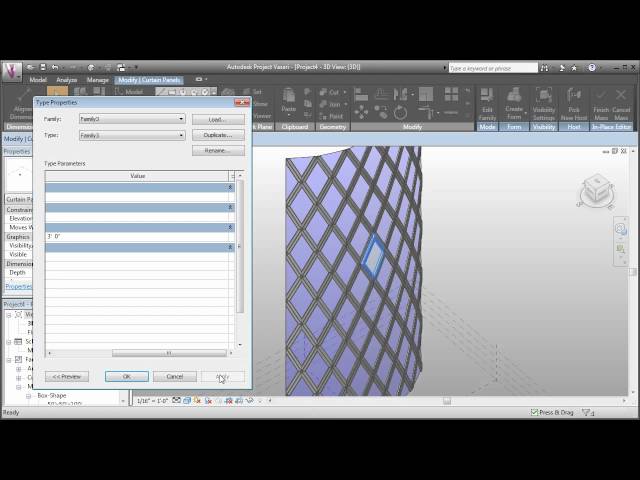Click the binoculars search icon in title bar
The width and height of the screenshot is (640, 480).
pyautogui.click(x=544, y=68)
